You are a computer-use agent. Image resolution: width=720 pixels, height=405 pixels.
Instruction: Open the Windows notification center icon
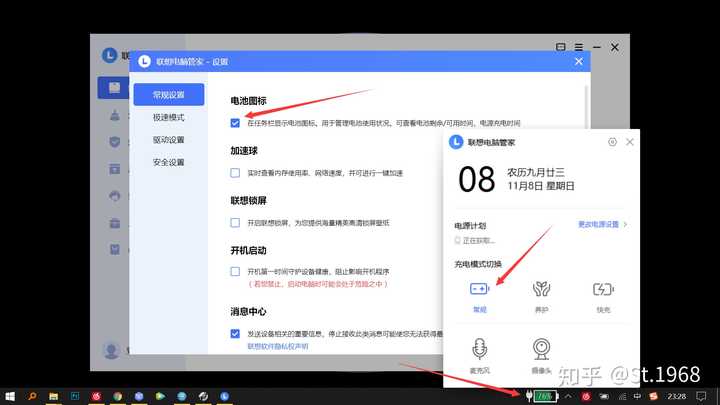pos(701,396)
